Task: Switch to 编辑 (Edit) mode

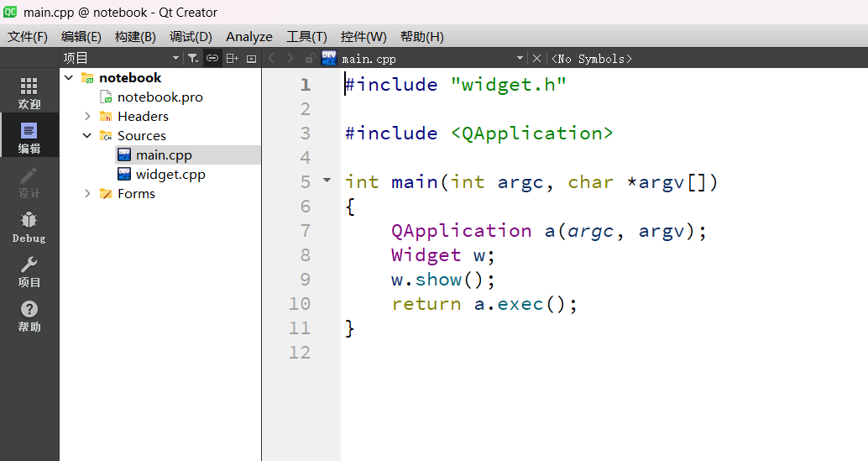Action: (x=29, y=137)
